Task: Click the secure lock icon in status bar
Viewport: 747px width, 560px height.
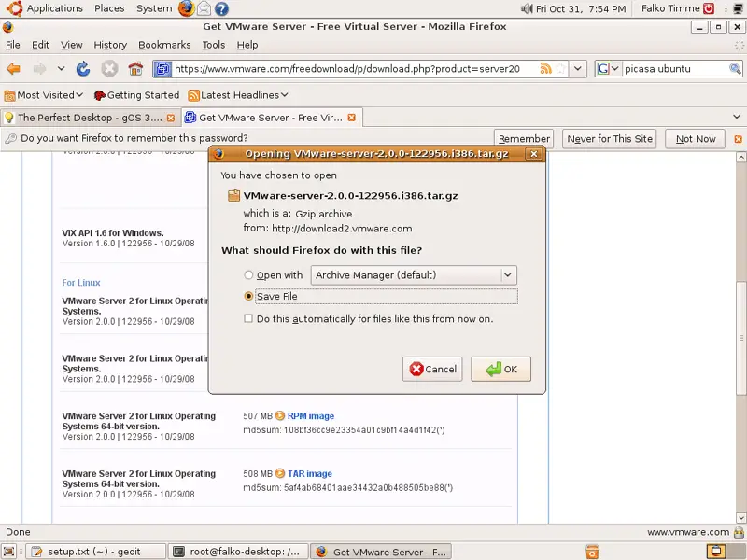Action: (739, 532)
